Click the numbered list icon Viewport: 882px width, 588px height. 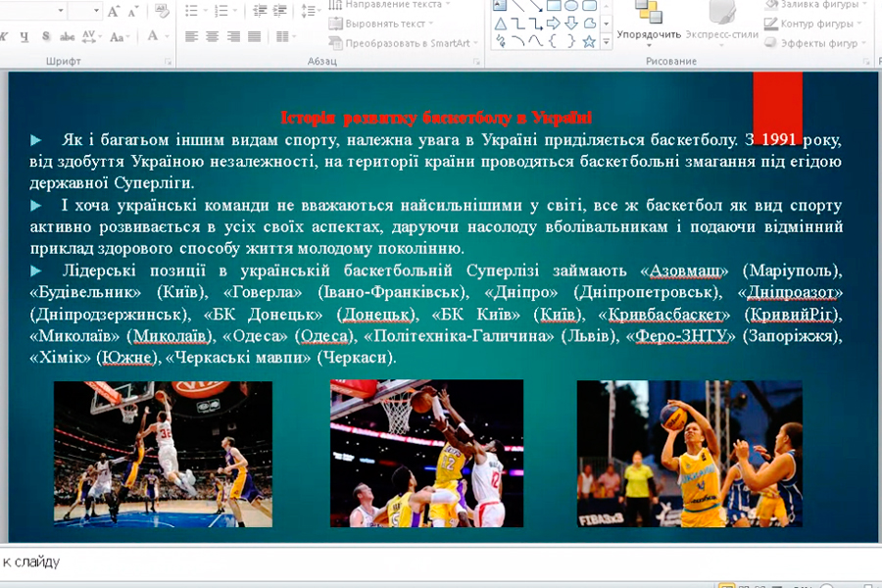point(219,11)
